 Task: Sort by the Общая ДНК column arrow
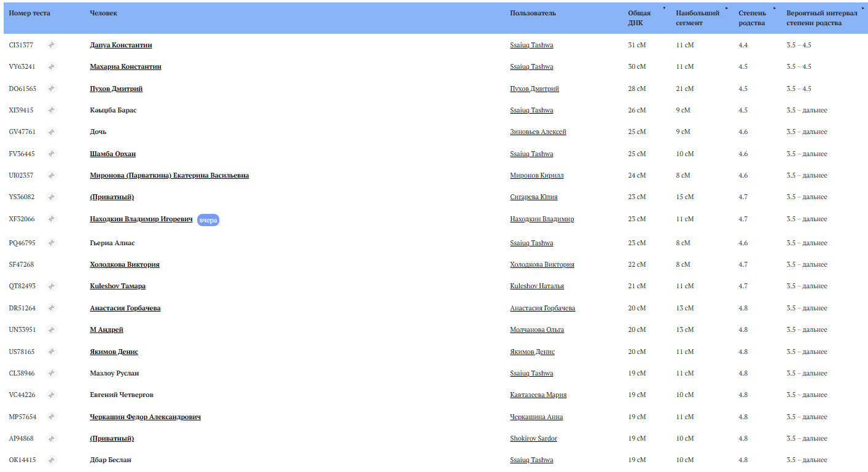pos(664,9)
